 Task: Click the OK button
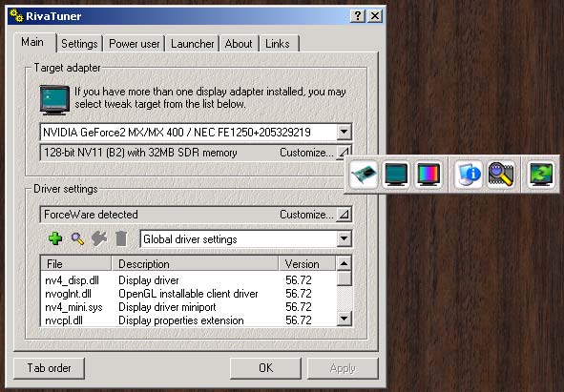266,368
